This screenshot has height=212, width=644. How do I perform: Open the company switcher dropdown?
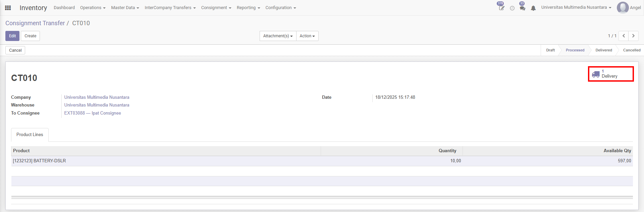tap(576, 7)
